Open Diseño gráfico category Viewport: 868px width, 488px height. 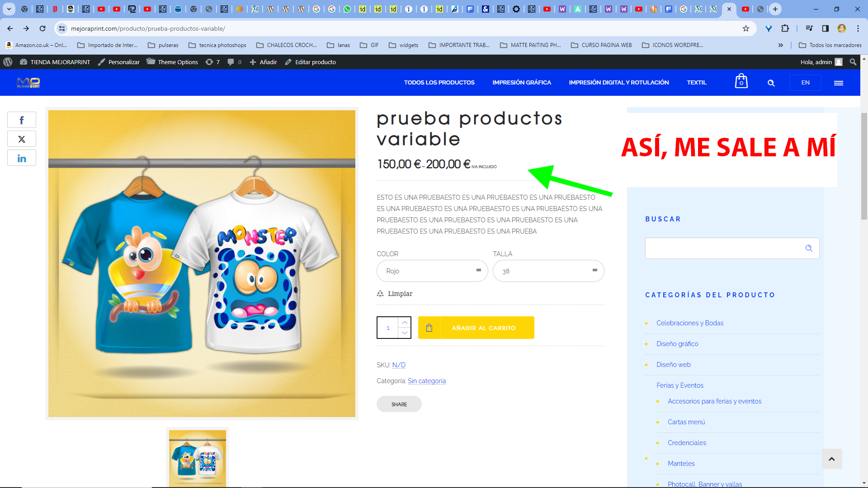tap(677, 344)
